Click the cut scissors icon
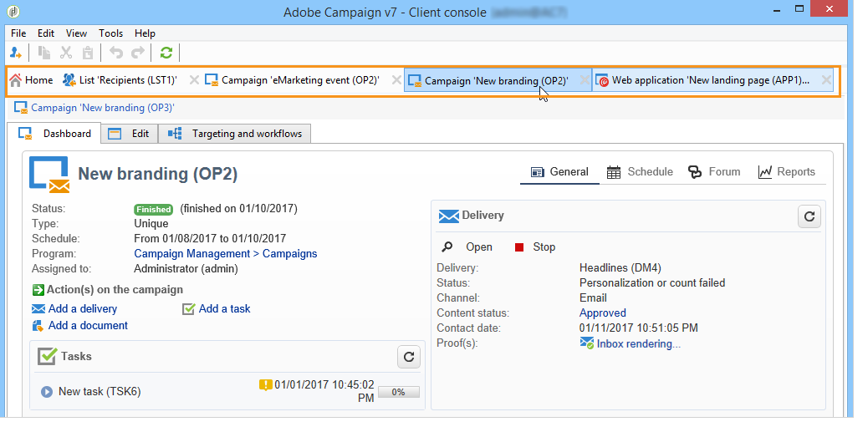The height and width of the screenshot is (427, 868). (x=67, y=53)
